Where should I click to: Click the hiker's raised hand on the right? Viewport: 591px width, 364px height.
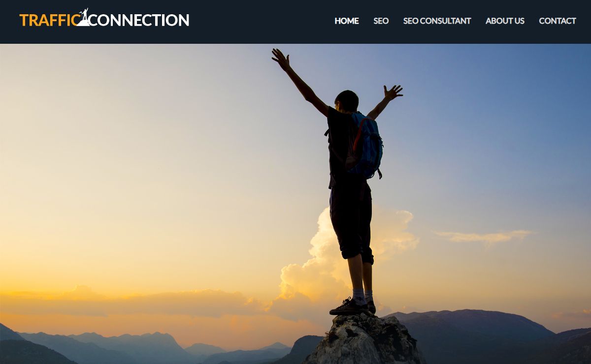[394, 92]
